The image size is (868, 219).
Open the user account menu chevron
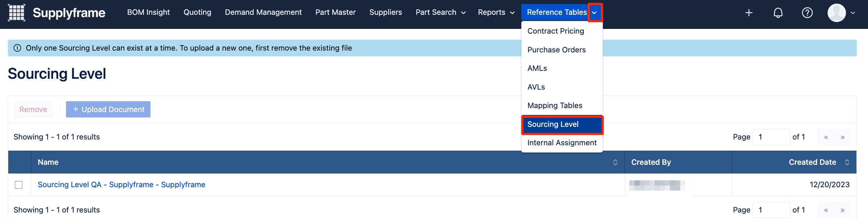click(853, 13)
